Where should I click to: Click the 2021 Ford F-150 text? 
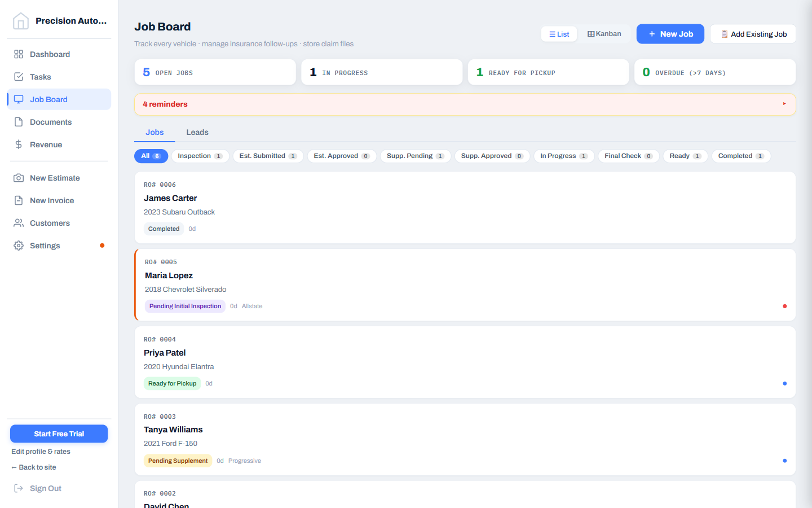[170, 444]
